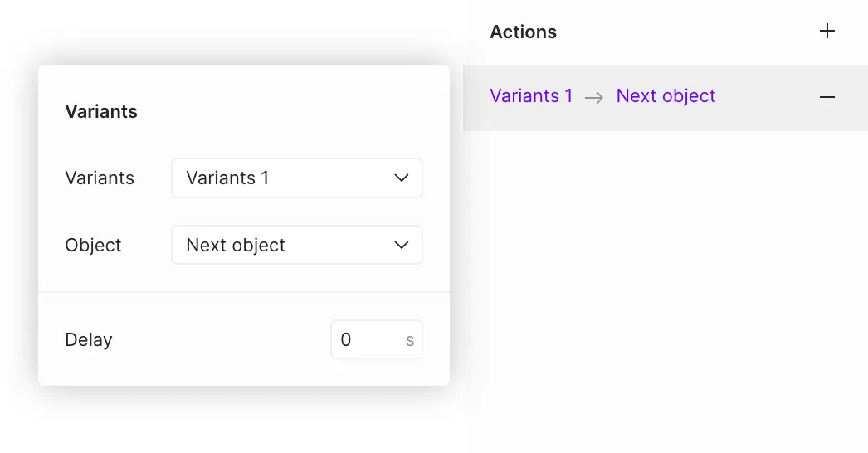The width and height of the screenshot is (868, 453).
Task: Click the 0 value in the Delay field
Action: (x=346, y=340)
